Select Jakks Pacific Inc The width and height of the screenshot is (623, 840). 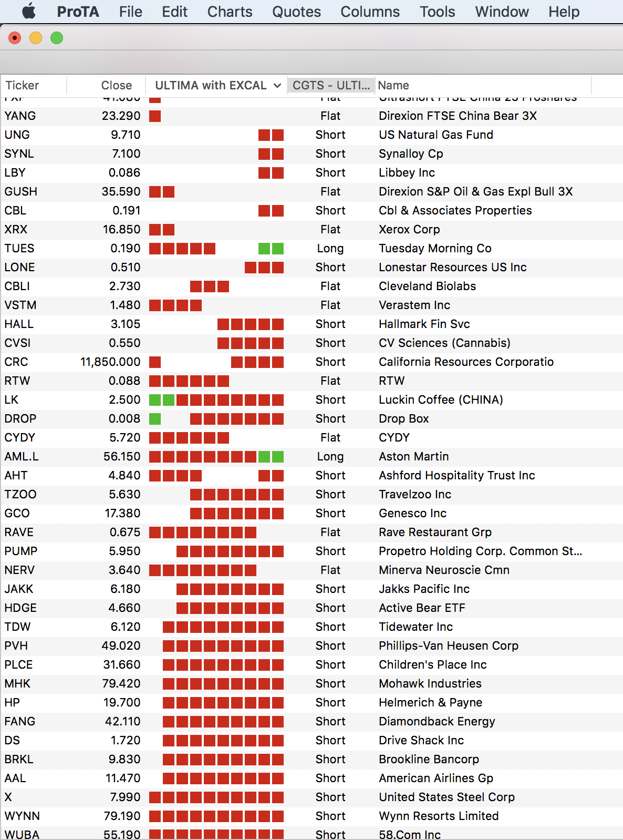424,589
